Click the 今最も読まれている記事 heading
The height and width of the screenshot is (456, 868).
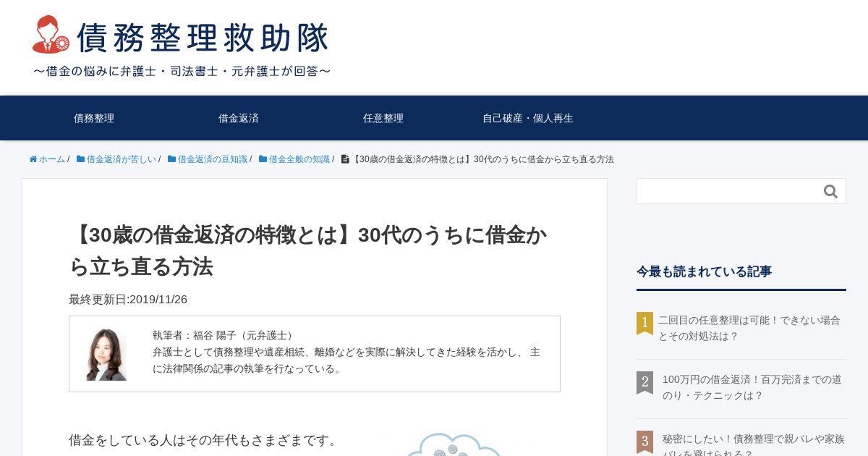[704, 271]
